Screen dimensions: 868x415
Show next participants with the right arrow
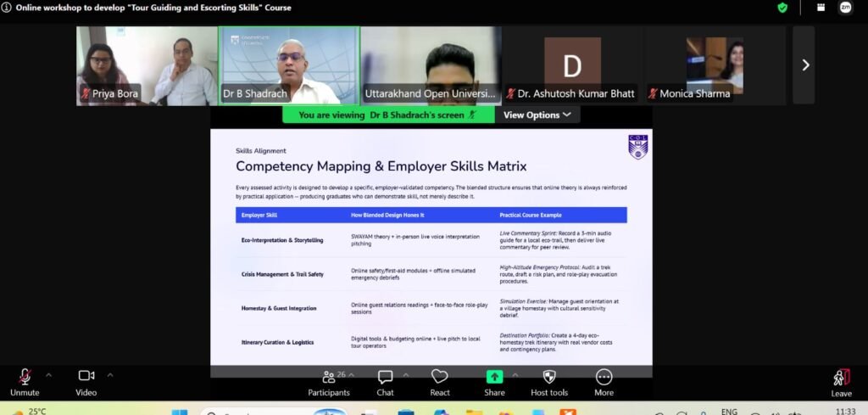click(805, 65)
